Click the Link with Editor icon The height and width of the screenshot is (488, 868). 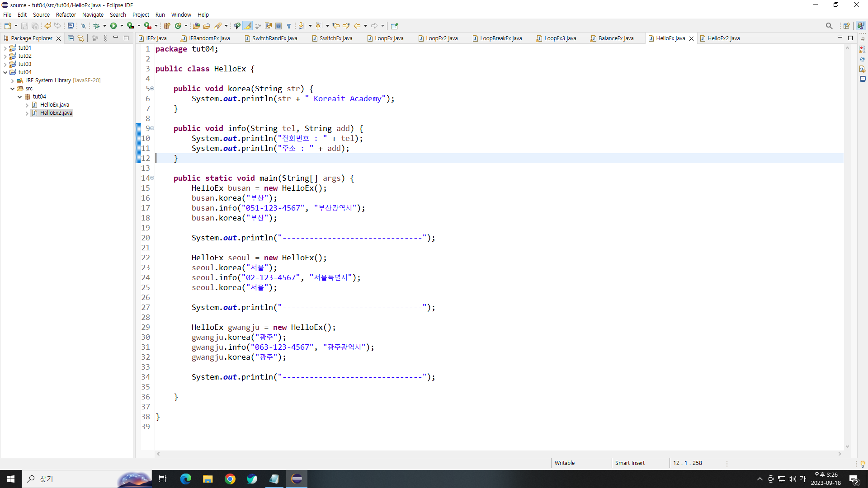point(81,38)
